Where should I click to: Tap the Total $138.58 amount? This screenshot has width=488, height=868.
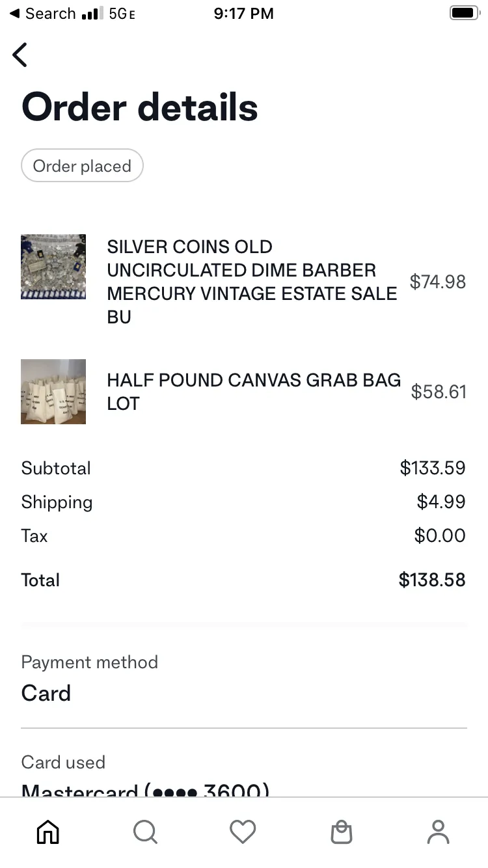click(x=432, y=580)
